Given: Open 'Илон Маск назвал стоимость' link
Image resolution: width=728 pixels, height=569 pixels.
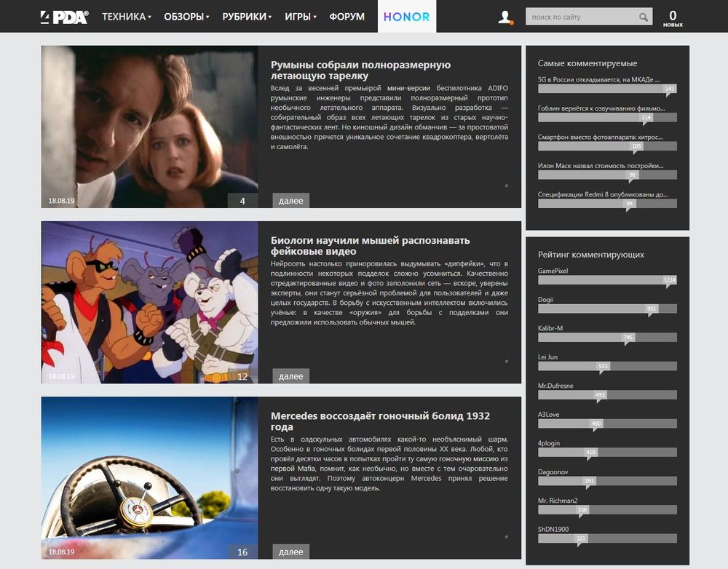Looking at the screenshot, I should point(601,166).
